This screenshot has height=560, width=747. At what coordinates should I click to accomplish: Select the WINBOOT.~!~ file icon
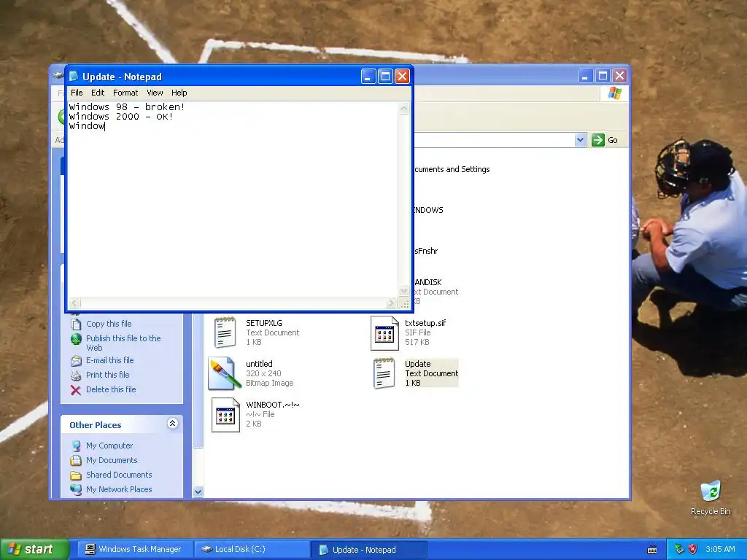coord(225,414)
